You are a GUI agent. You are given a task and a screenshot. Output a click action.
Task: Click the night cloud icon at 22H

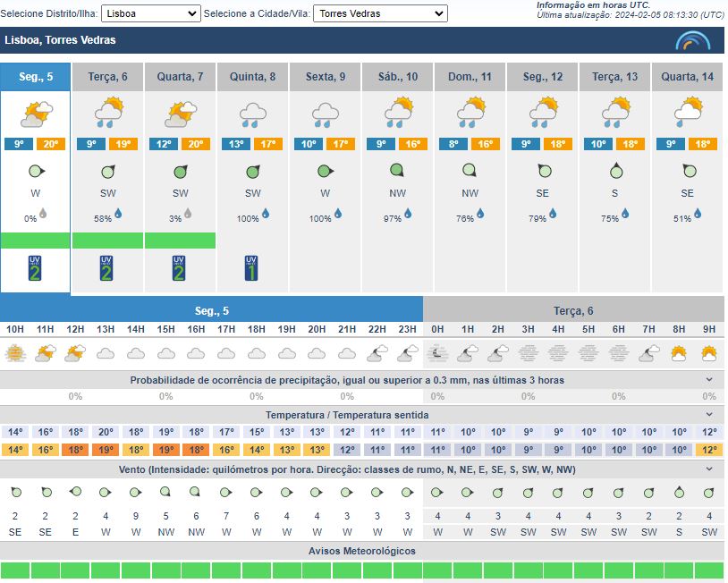377,353
